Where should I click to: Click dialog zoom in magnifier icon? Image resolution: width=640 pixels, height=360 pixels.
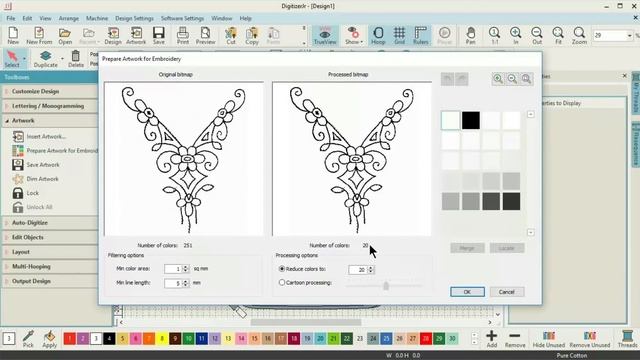[x=498, y=79]
